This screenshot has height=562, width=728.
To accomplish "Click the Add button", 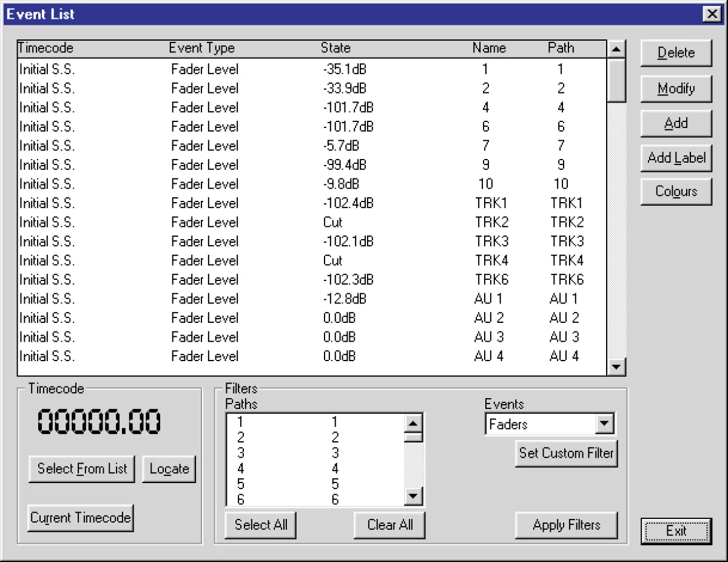I will [676, 124].
